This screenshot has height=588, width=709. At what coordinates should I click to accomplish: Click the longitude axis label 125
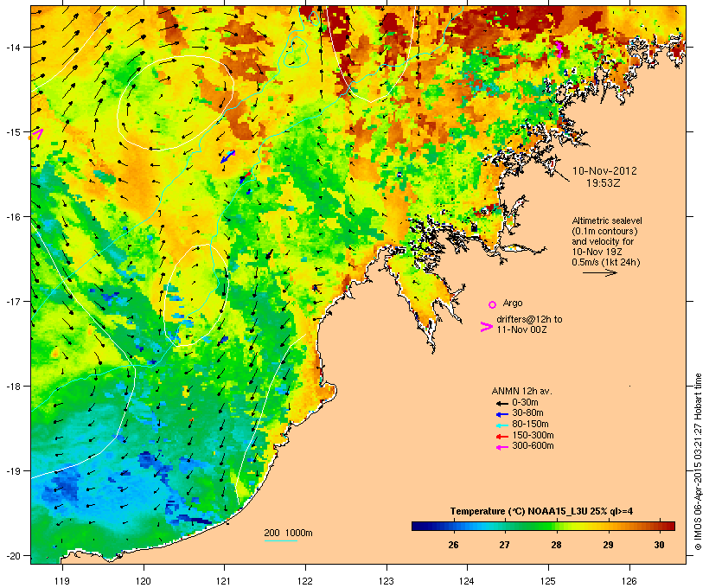[x=548, y=581]
